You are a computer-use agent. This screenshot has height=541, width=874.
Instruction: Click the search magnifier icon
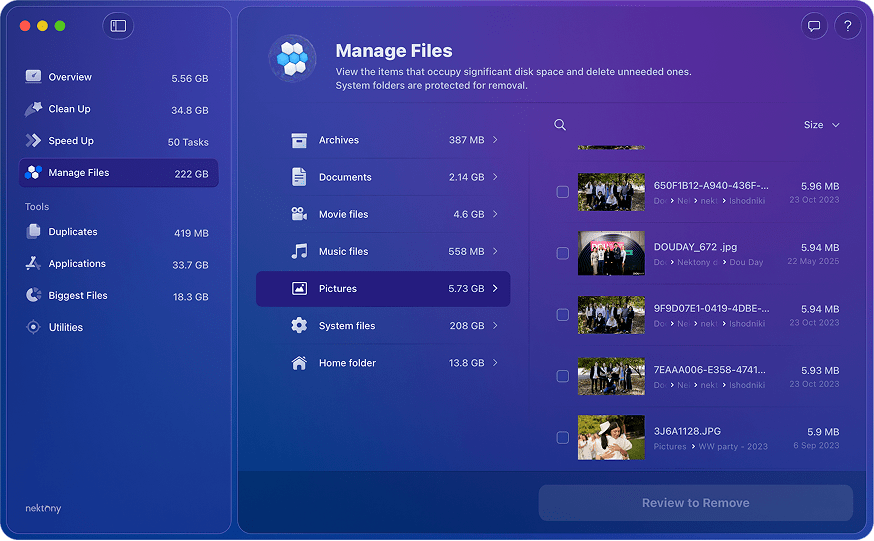coord(560,125)
